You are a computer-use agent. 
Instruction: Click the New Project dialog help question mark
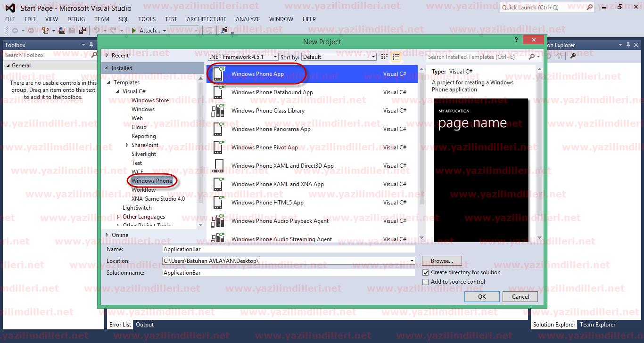click(517, 41)
